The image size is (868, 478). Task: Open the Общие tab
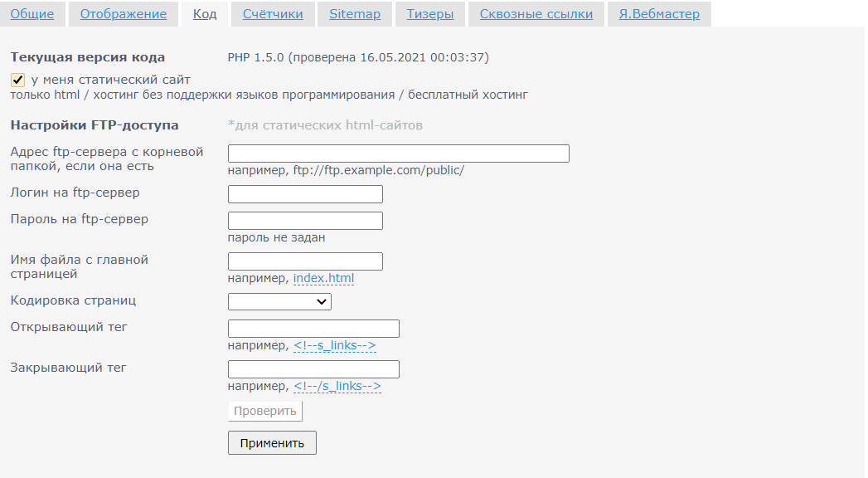32,14
